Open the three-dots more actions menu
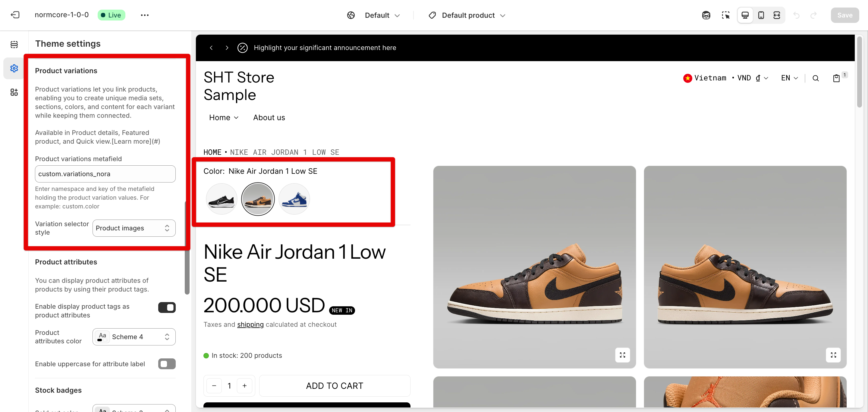Screen dimensions: 868x412 [145, 15]
